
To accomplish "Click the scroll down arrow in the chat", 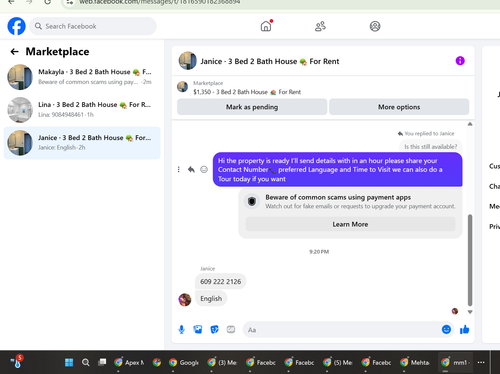I will tap(470, 312).
